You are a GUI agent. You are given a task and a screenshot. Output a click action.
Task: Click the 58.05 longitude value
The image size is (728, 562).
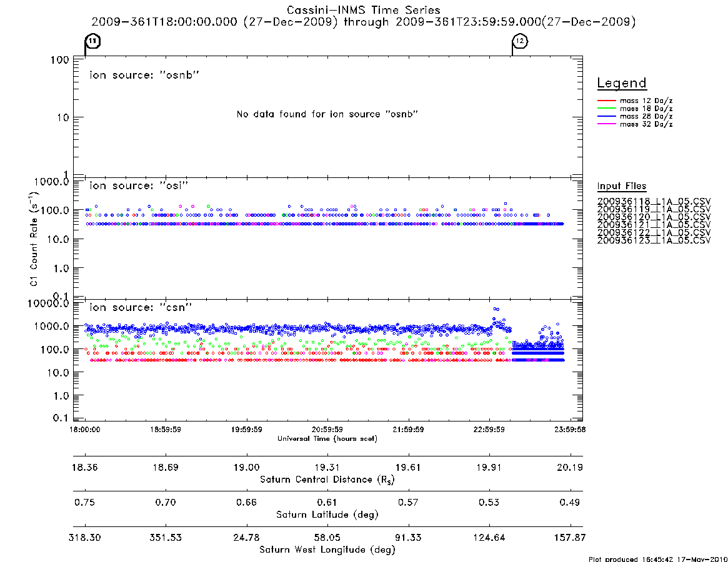point(327,538)
